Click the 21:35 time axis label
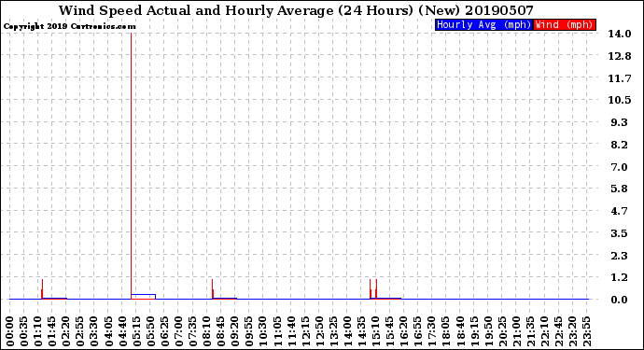Image resolution: width=644 pixels, height=350 pixels. (x=531, y=331)
